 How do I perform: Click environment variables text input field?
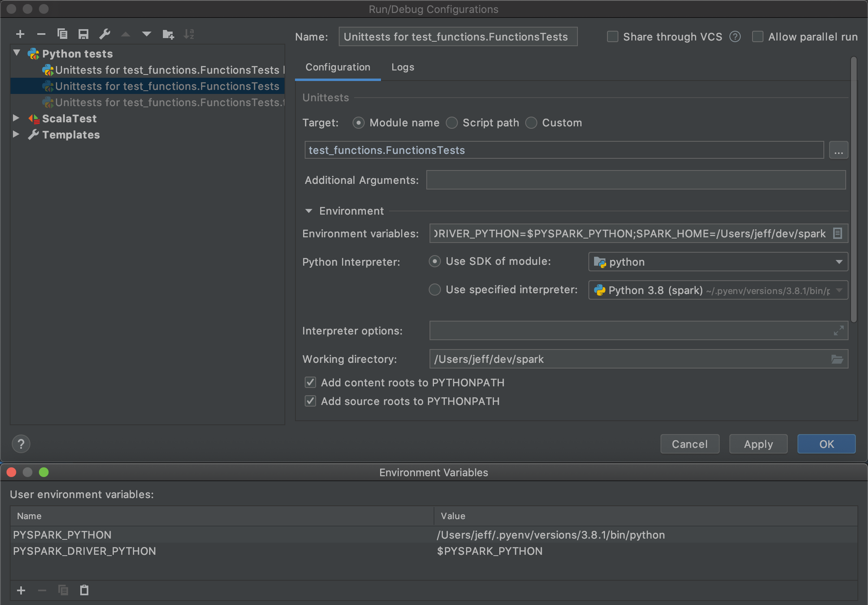(x=631, y=234)
